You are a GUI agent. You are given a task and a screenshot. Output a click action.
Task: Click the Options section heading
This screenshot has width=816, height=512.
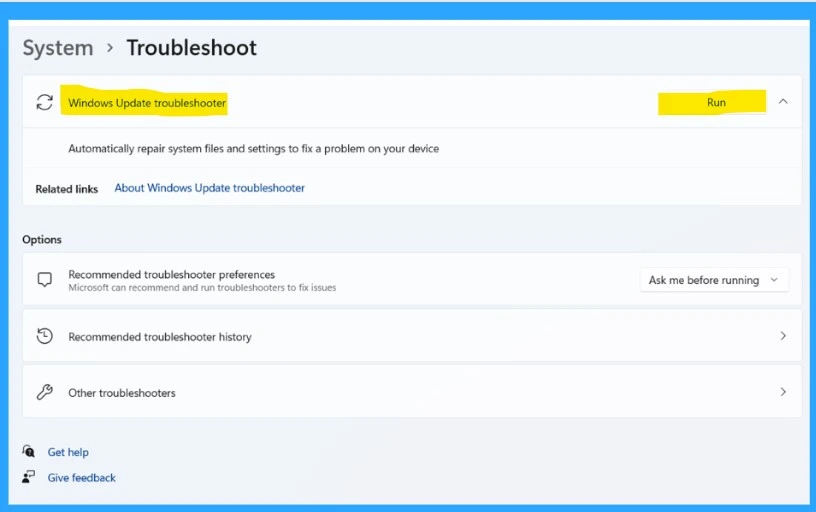coord(42,239)
